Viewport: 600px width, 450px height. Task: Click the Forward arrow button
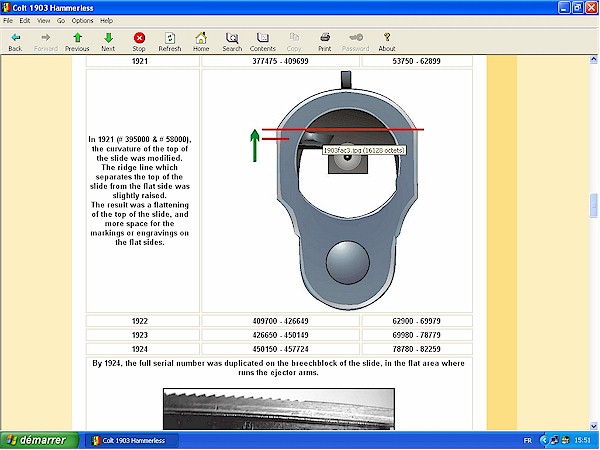point(46,42)
